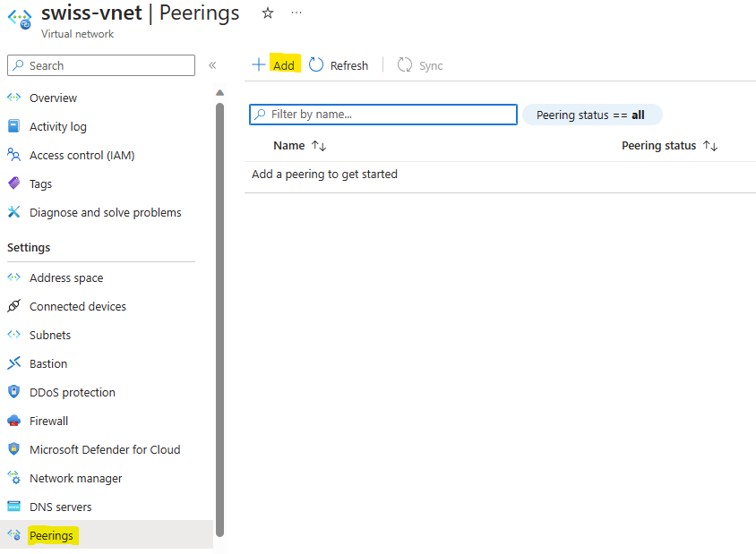The width and height of the screenshot is (756, 554).
Task: Open DNS servers settings
Action: (x=60, y=507)
